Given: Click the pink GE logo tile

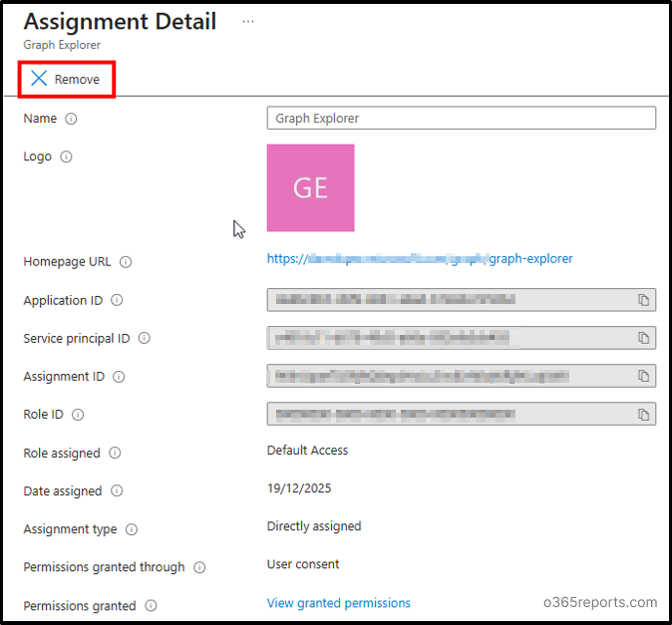Looking at the screenshot, I should tap(311, 188).
